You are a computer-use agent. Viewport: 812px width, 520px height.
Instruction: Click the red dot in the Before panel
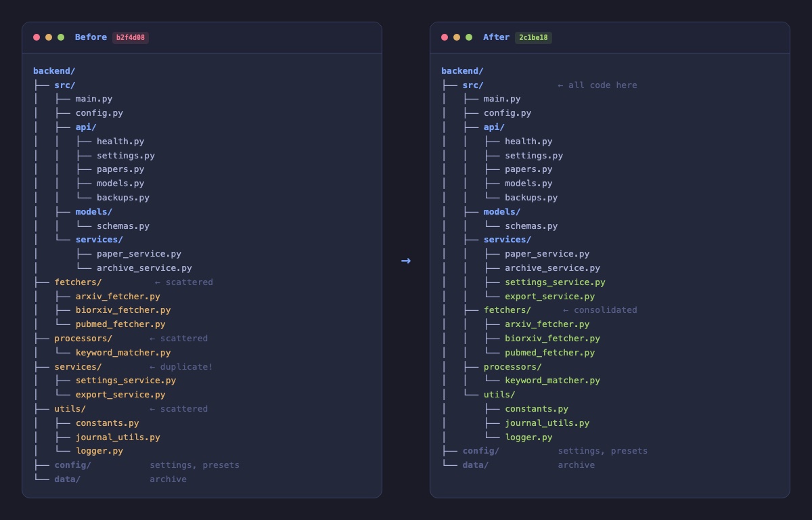[37, 37]
